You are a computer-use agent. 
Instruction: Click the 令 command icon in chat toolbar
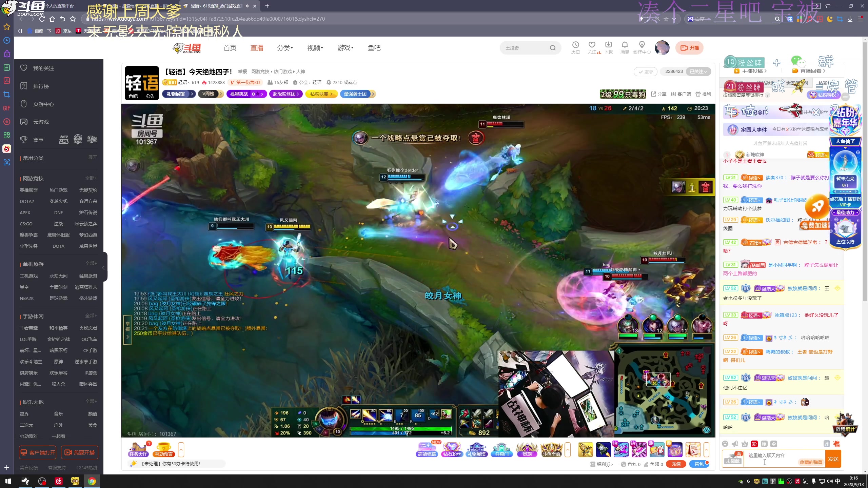pyautogui.click(x=774, y=444)
